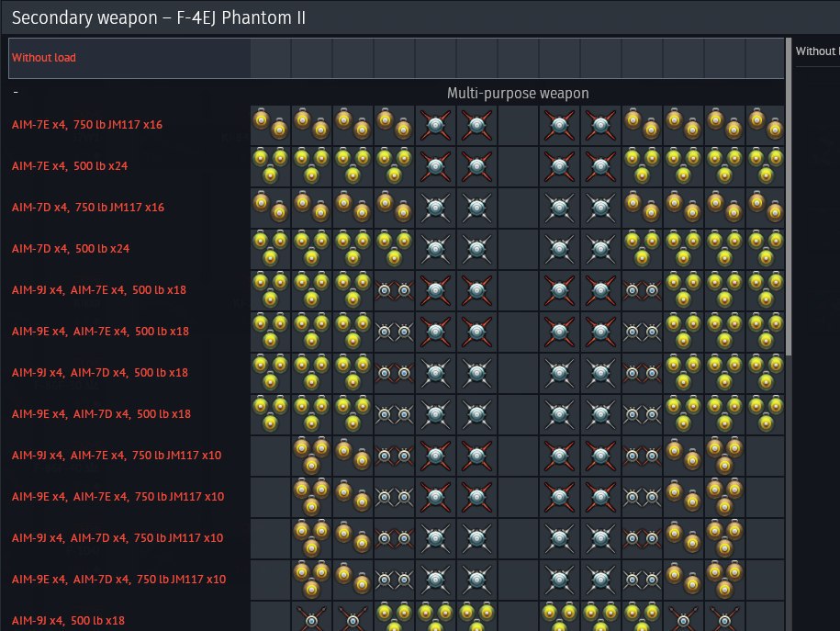Viewport: 840px width, 631px height.
Task: Click the 'Multi-purpose weapon' section header
Action: click(x=518, y=94)
